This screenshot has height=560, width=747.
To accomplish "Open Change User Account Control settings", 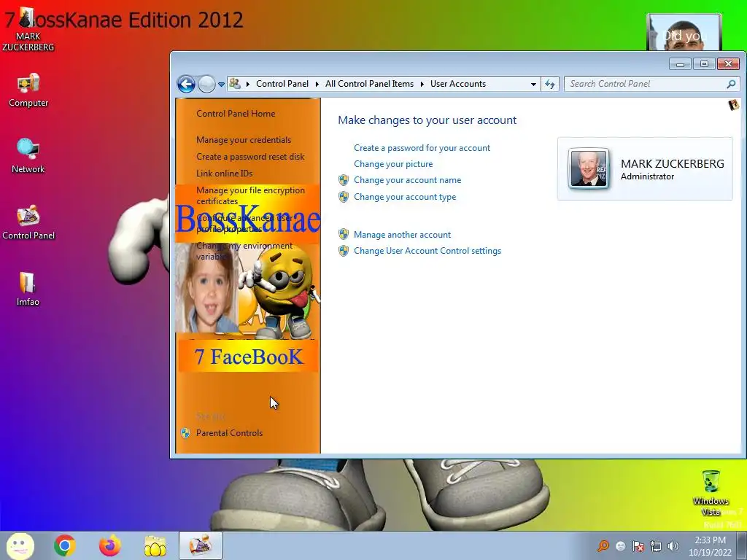I will 427,251.
